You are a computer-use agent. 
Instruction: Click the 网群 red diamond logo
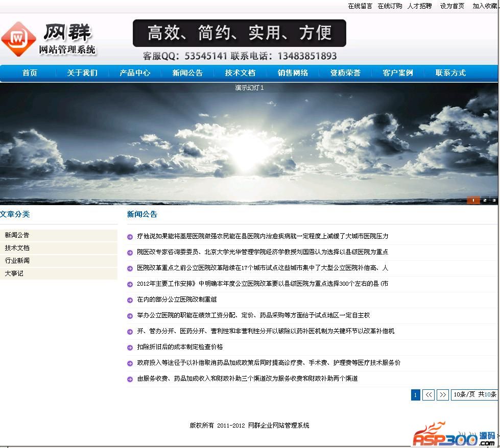point(18,39)
